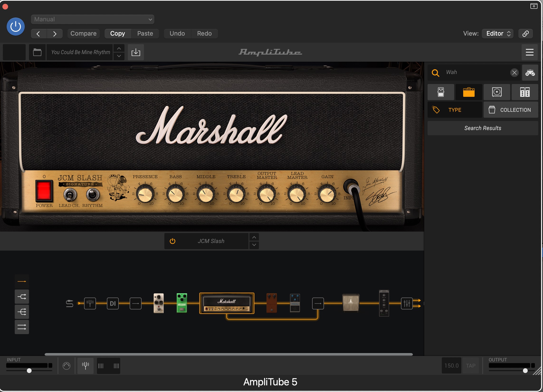543x392 pixels.
Task: Click the signal chain horizontal scrollbar
Action: 229,355
